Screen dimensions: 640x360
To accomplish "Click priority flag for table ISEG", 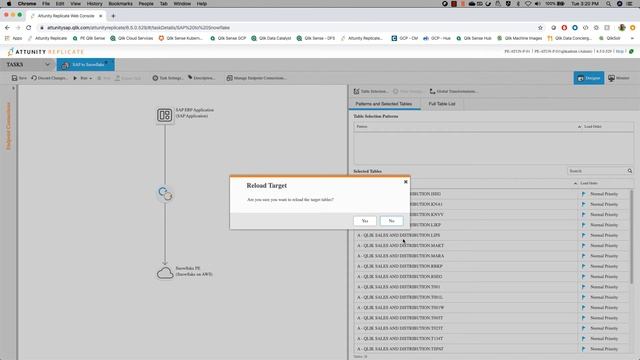I will tap(584, 194).
